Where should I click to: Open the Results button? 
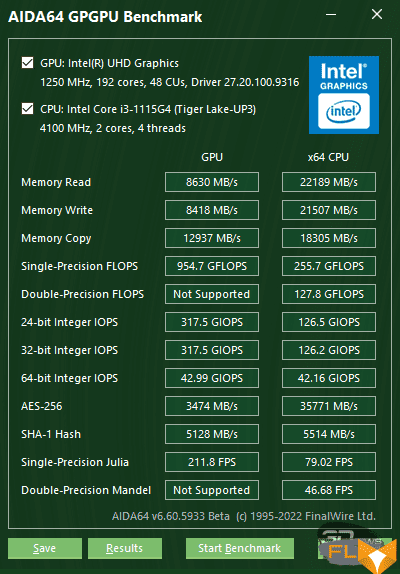pyautogui.click(x=124, y=548)
